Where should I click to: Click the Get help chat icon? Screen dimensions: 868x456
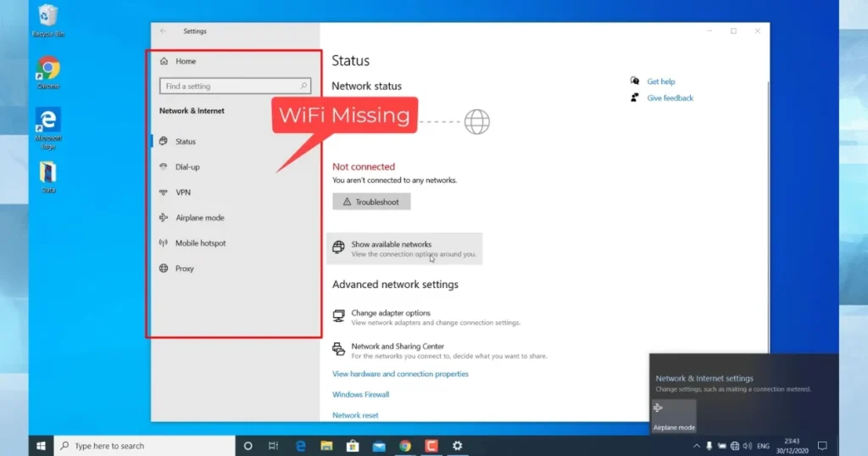(x=634, y=81)
